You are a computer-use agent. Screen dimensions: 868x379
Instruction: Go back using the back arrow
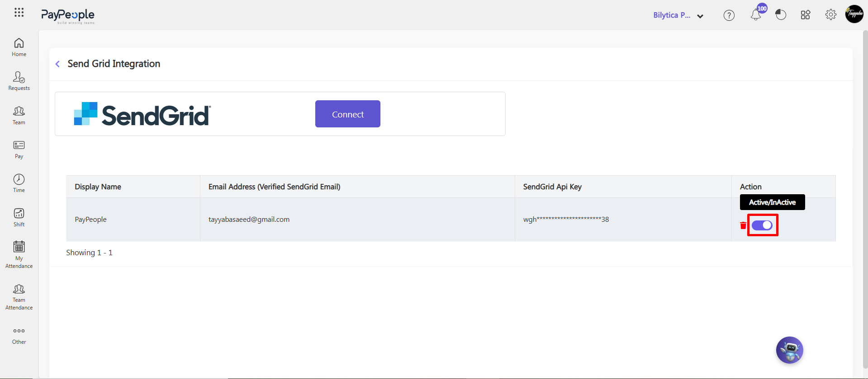57,64
